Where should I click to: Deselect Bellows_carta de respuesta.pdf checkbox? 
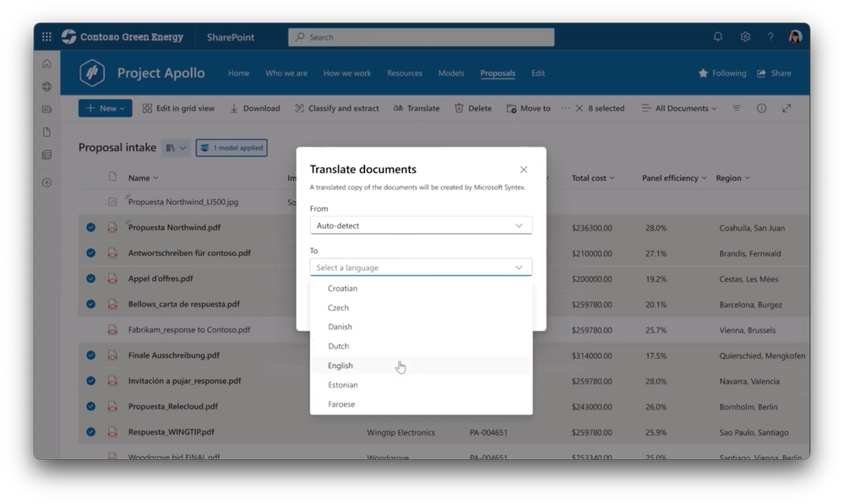click(91, 304)
